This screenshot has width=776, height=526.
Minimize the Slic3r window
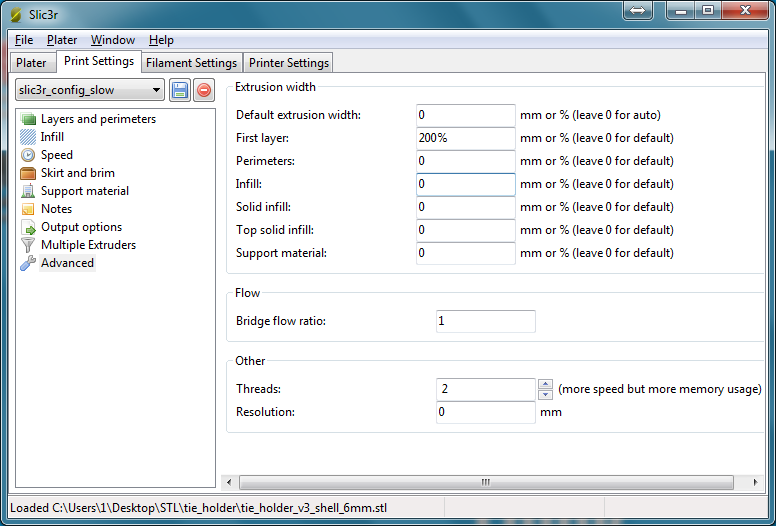pos(681,10)
